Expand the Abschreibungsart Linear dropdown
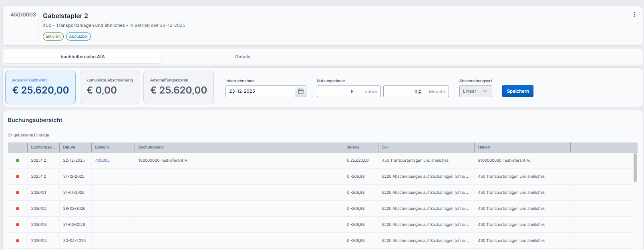This screenshot has height=250, width=644. pyautogui.click(x=475, y=91)
